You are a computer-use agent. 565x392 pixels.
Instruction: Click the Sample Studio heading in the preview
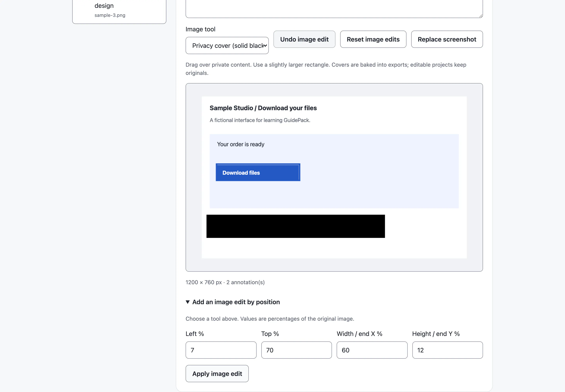(263, 108)
